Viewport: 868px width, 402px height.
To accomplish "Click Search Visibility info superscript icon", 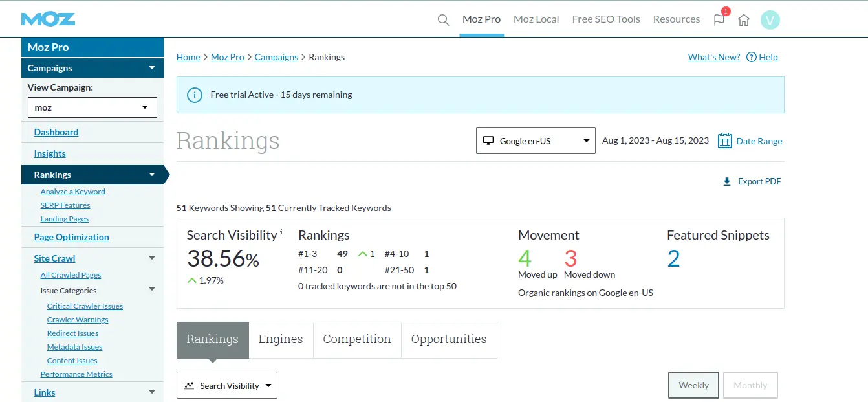I will click(281, 232).
